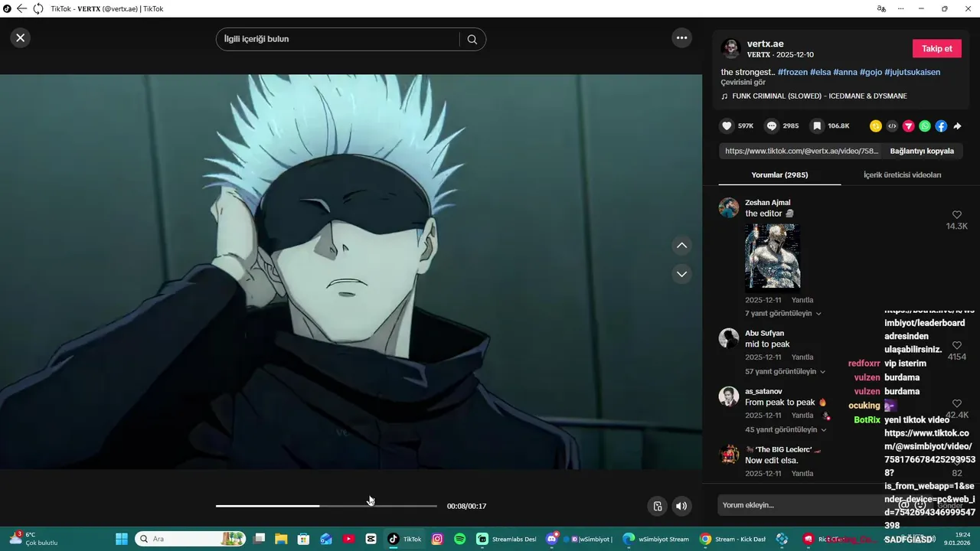Screen dimensions: 980x551
Task: Toggle the video player's mini player icon
Action: click(657, 506)
